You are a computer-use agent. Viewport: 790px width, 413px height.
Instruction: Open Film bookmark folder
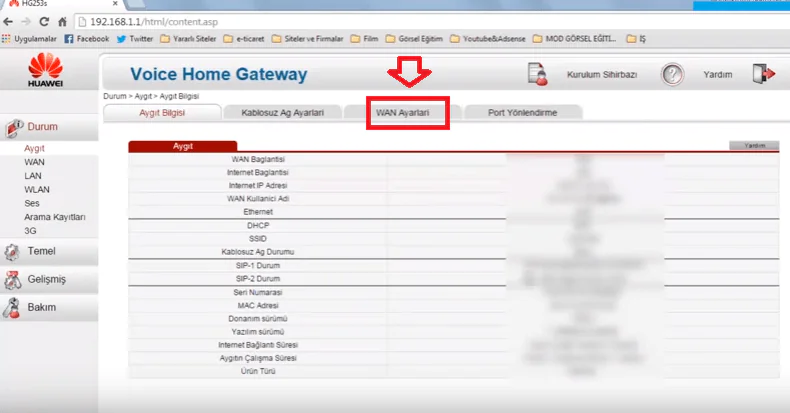click(364, 39)
